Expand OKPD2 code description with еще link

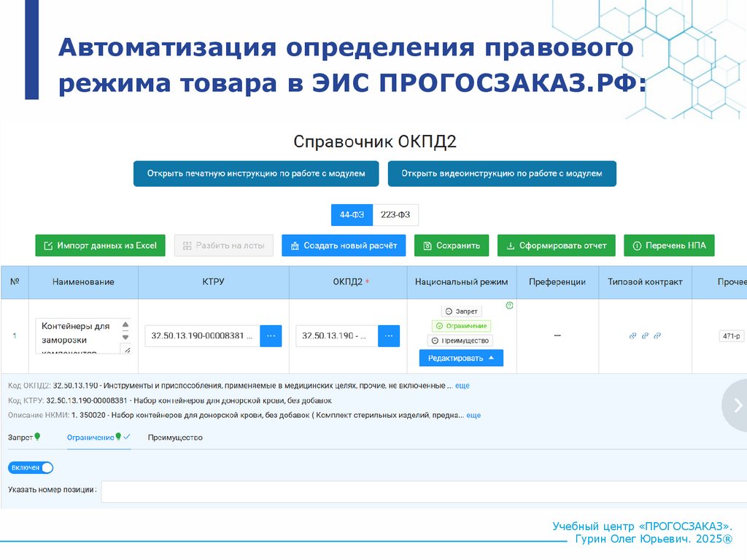click(462, 386)
